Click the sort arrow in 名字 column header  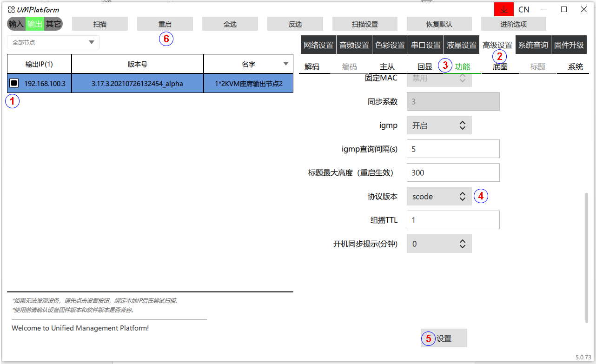[286, 64]
